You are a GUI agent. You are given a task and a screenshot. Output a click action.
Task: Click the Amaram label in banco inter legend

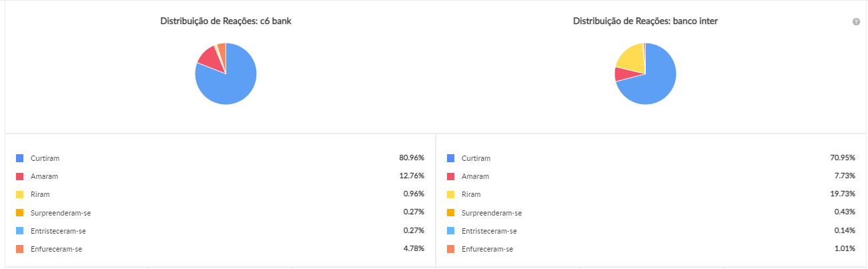click(x=475, y=176)
